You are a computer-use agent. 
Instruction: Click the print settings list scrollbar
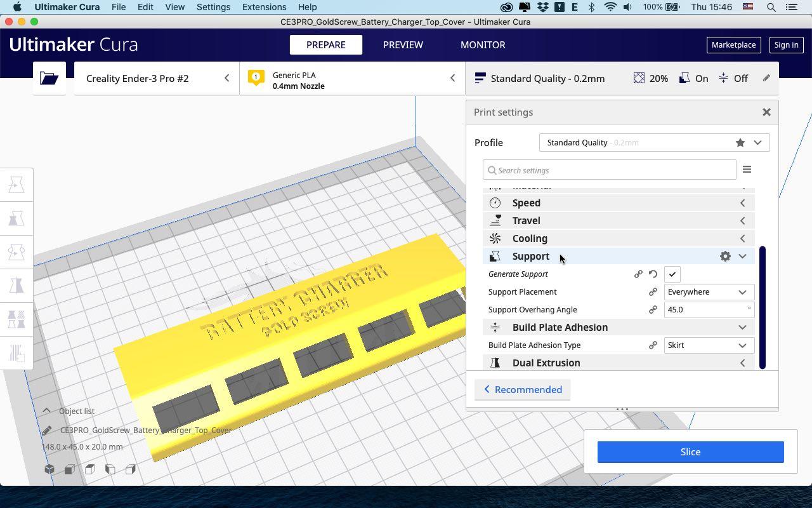[x=763, y=307]
